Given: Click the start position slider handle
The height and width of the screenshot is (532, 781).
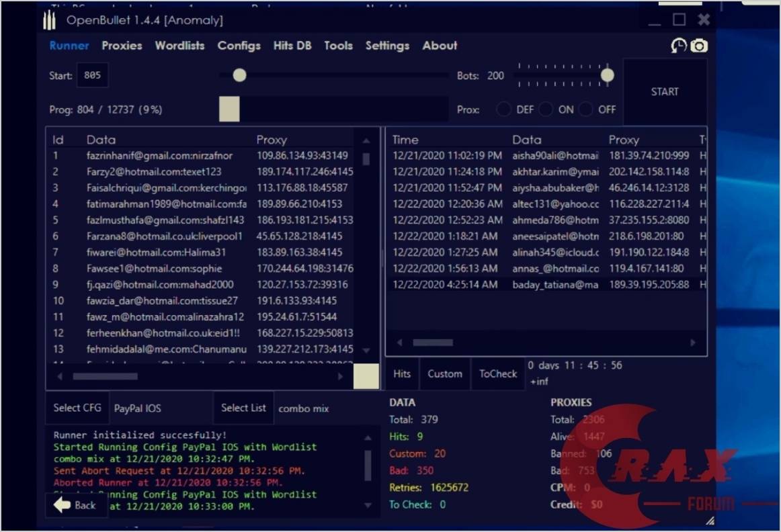Looking at the screenshot, I should pyautogui.click(x=239, y=75).
